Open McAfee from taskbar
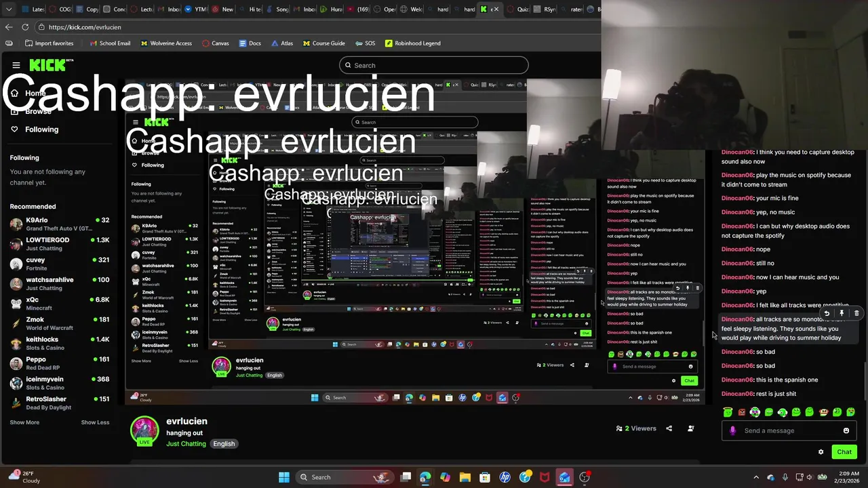The height and width of the screenshot is (488, 868). click(x=545, y=477)
